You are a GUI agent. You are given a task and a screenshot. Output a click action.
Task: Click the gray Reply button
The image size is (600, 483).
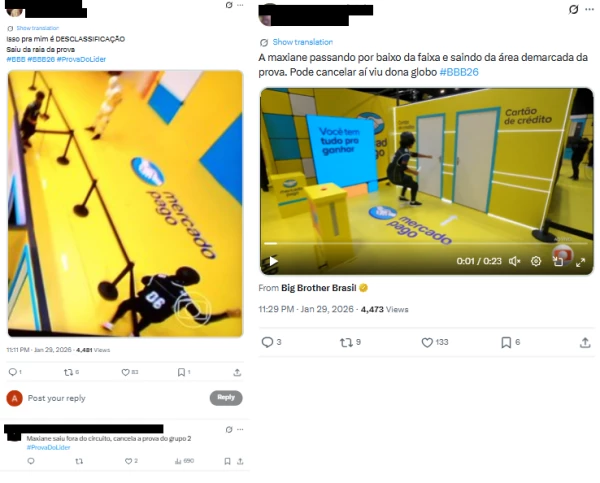226,398
